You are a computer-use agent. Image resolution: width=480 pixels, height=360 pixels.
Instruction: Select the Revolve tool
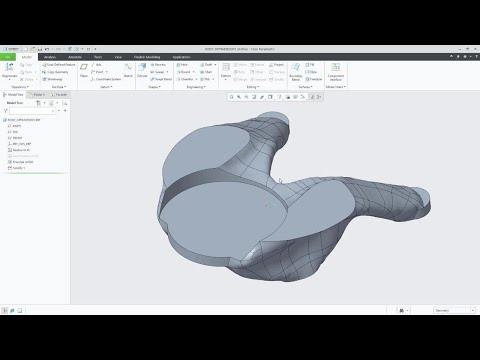click(x=158, y=64)
